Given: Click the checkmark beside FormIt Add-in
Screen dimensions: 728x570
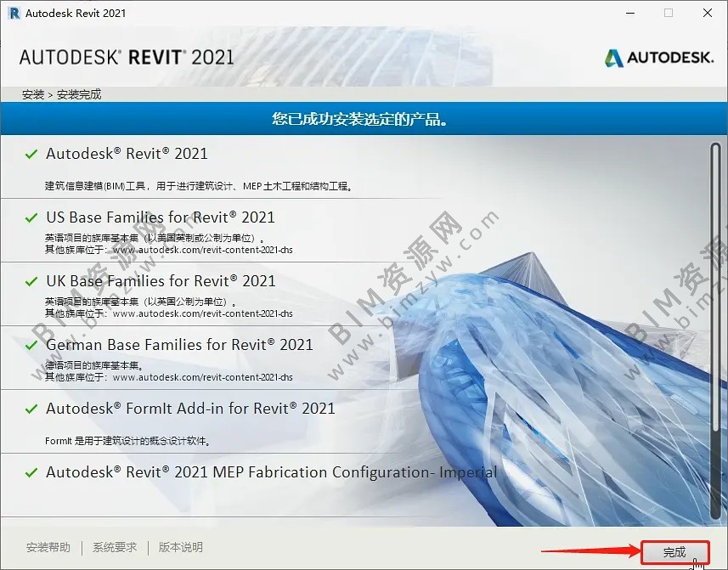Looking at the screenshot, I should (x=31, y=409).
